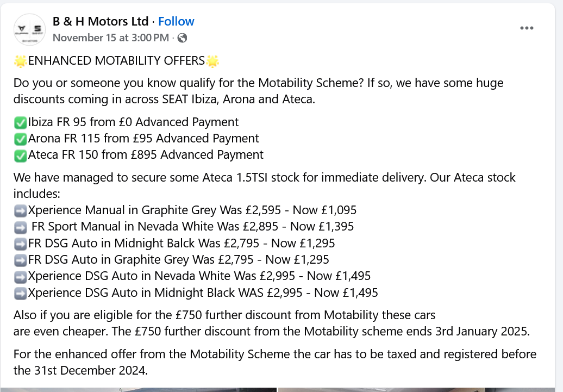Open the B & H Motors Ltd page name
This screenshot has width=563, height=392.
[101, 21]
